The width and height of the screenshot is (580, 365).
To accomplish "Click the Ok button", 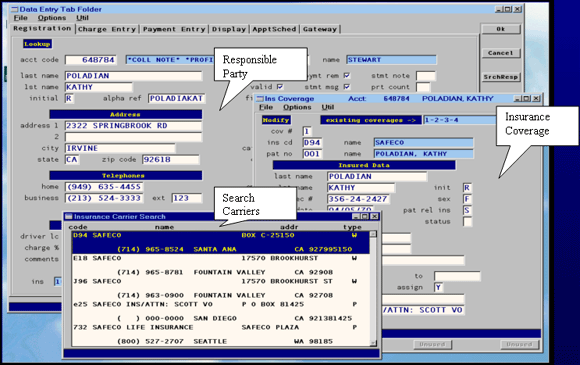I will pyautogui.click(x=500, y=29).
